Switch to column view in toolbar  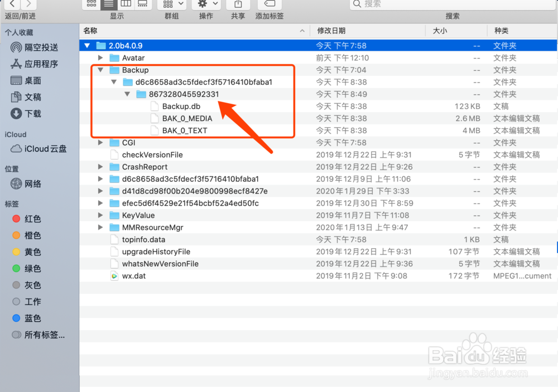point(126,3)
